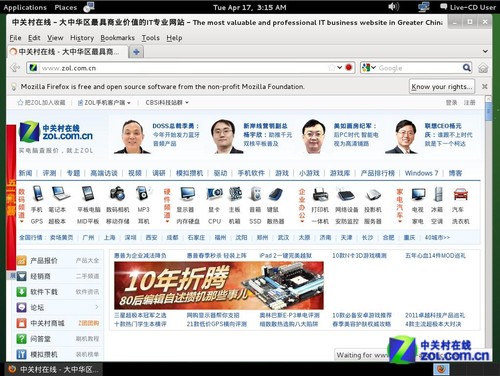
Task: Open the Help menu in Firefox
Action: 174,38
